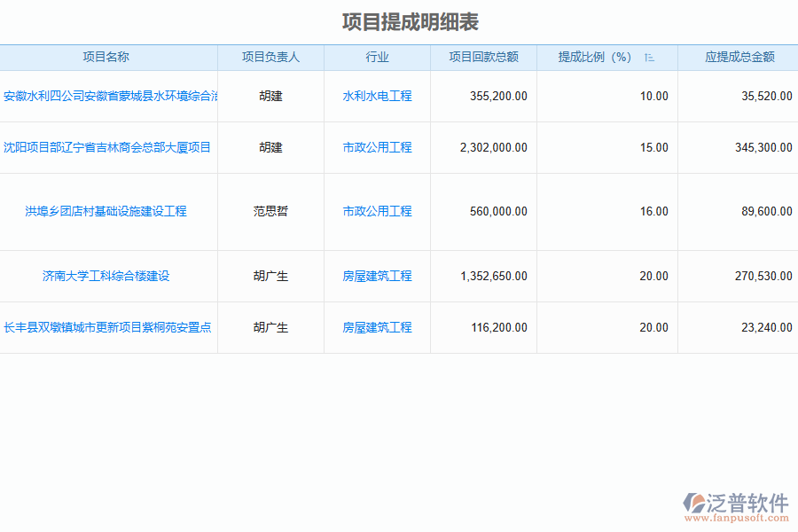Select the 应提成总金额 column header
This screenshot has width=798, height=532.
tap(739, 57)
